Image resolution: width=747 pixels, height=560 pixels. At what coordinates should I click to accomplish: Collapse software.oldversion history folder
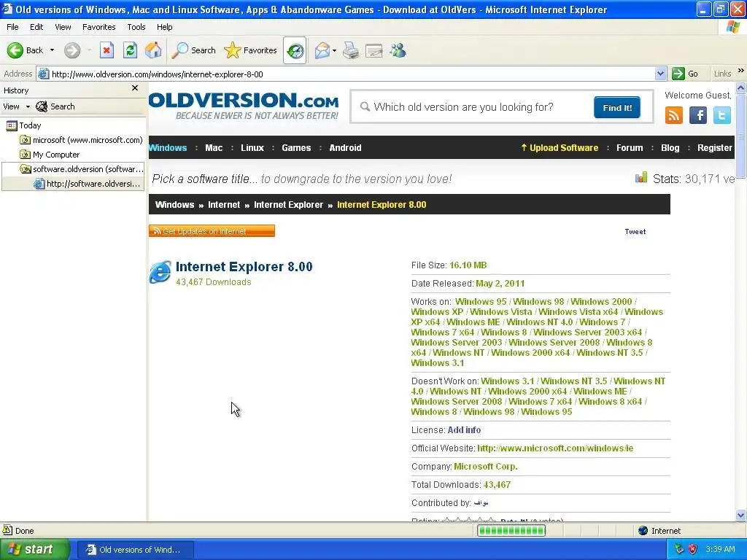click(81, 169)
